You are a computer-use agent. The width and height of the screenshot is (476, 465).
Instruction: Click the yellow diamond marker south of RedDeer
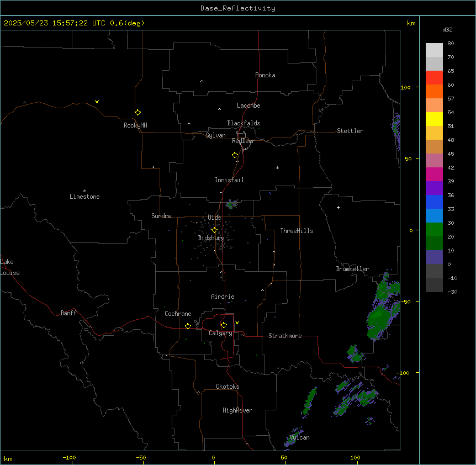point(235,155)
